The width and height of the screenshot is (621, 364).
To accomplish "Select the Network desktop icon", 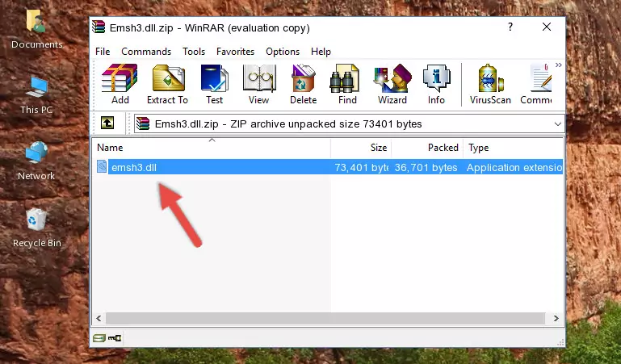I will click(36, 161).
